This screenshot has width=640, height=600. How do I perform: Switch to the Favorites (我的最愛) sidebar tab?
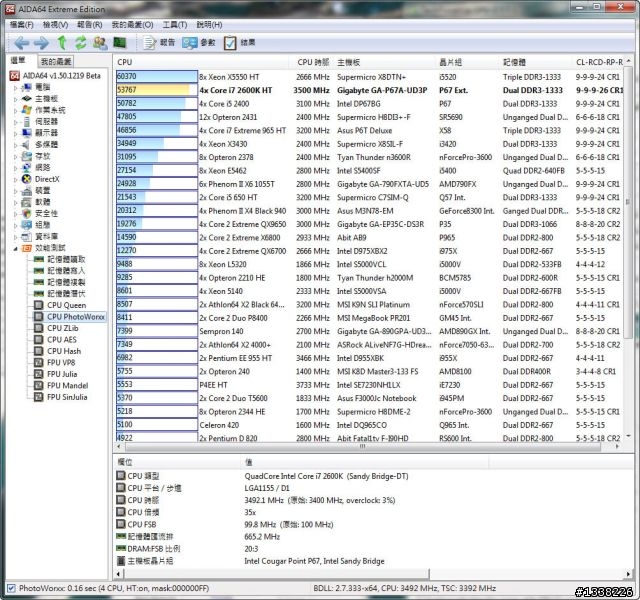pos(56,61)
